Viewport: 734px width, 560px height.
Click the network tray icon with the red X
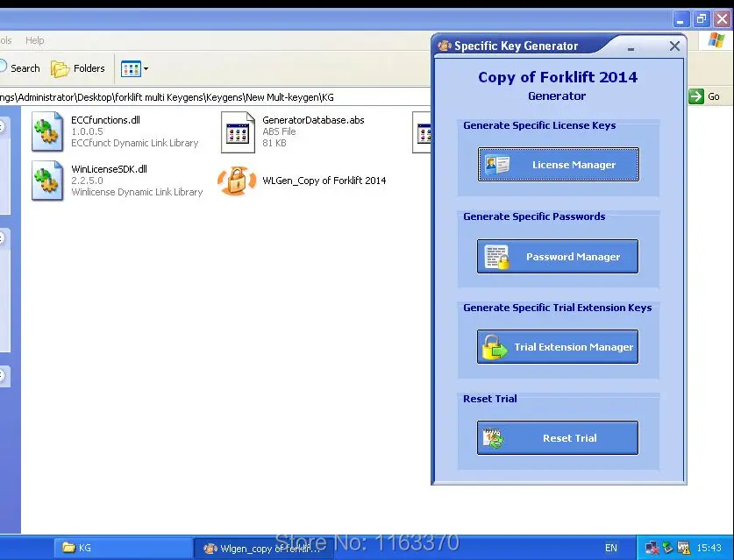coord(652,548)
